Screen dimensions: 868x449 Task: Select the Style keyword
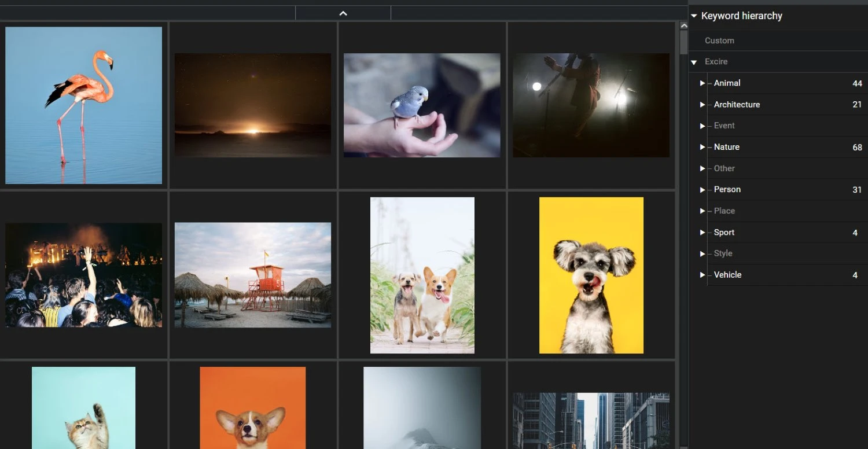point(723,253)
